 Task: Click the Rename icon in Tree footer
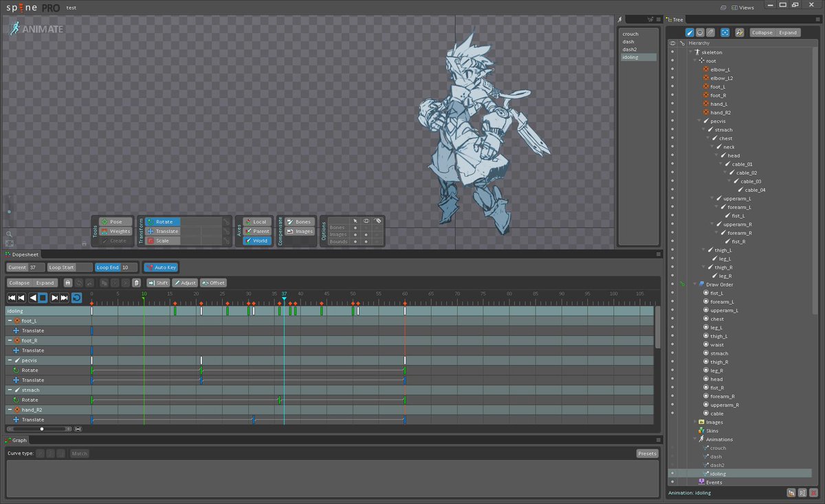coord(802,492)
